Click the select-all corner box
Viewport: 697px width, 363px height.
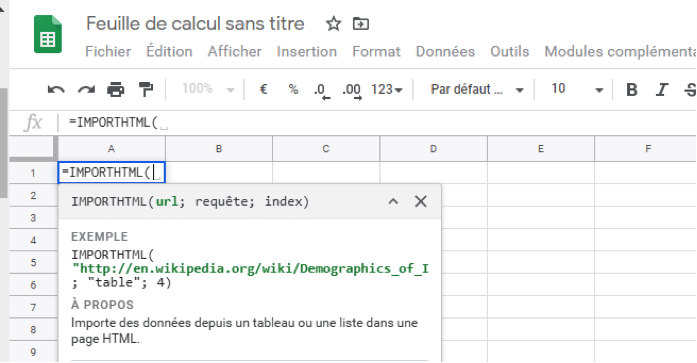(x=33, y=149)
